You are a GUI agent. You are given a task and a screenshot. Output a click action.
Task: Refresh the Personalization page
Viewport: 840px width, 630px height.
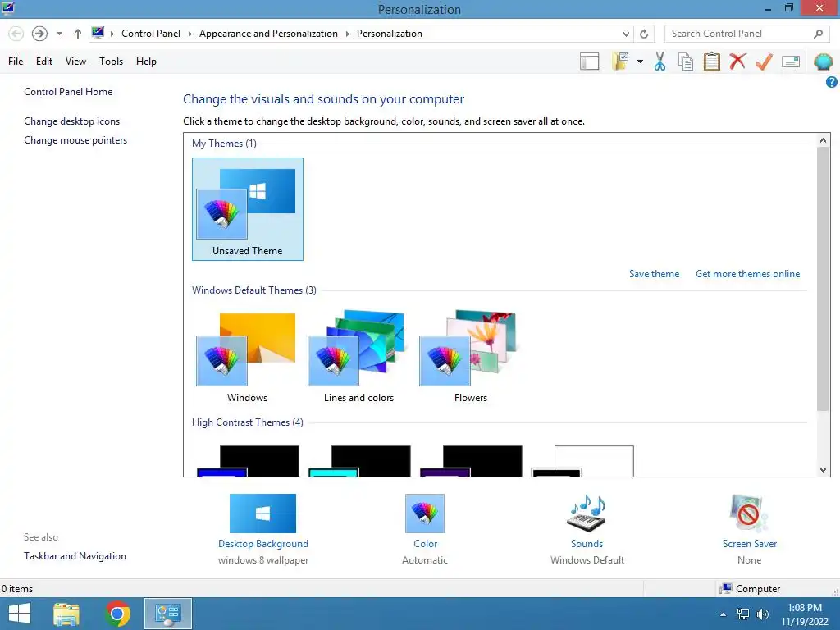pyautogui.click(x=644, y=34)
